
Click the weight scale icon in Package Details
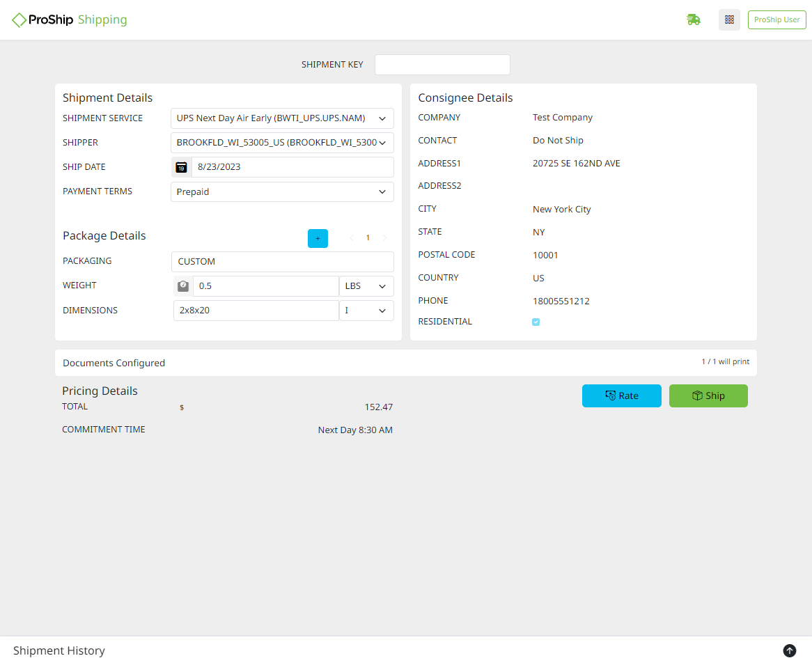(x=182, y=285)
